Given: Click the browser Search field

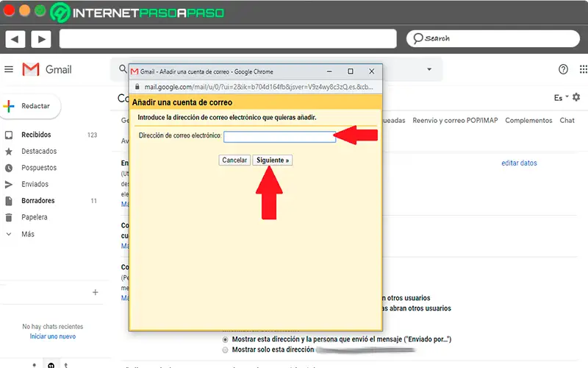Looking at the screenshot, I should (x=493, y=39).
